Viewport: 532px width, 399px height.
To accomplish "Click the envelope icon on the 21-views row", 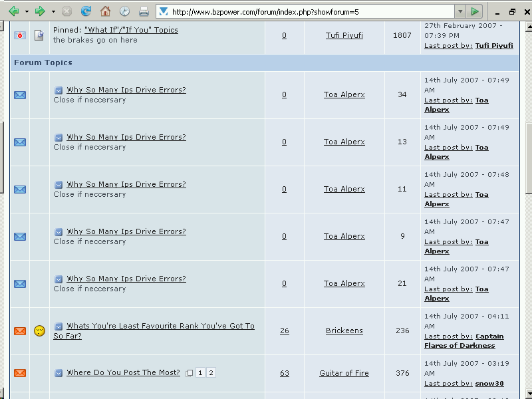I will coord(20,284).
